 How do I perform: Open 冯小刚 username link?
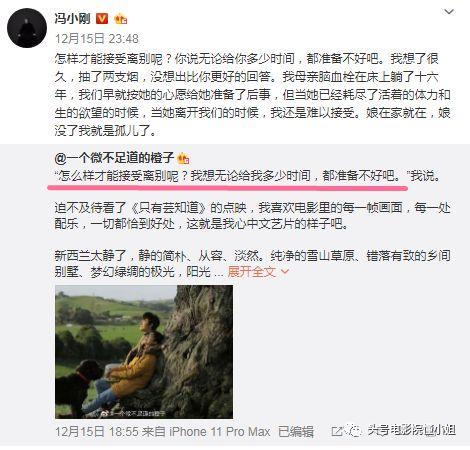(72, 18)
